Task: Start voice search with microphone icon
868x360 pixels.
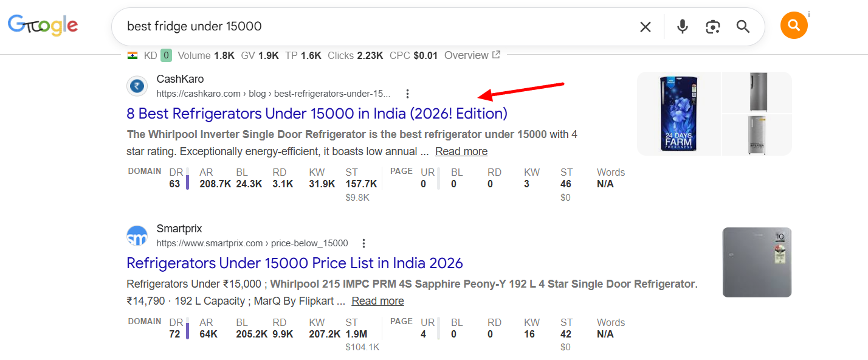Action: point(683,27)
